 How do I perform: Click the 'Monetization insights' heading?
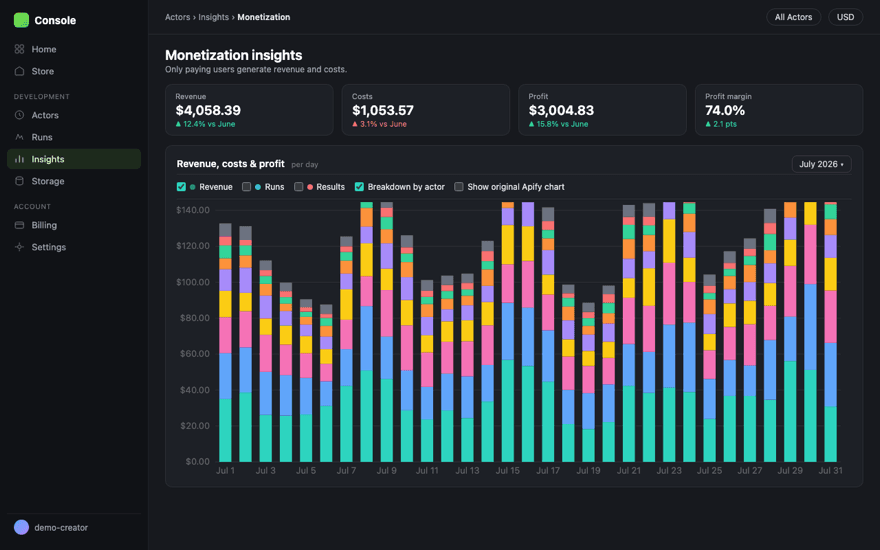pyautogui.click(x=233, y=55)
